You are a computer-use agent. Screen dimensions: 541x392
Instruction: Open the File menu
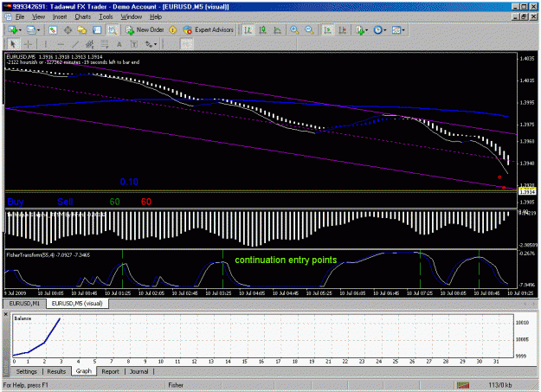pos(20,16)
